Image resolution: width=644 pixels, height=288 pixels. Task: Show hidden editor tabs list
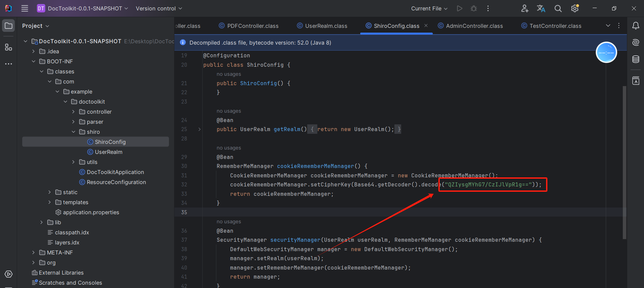(608, 26)
